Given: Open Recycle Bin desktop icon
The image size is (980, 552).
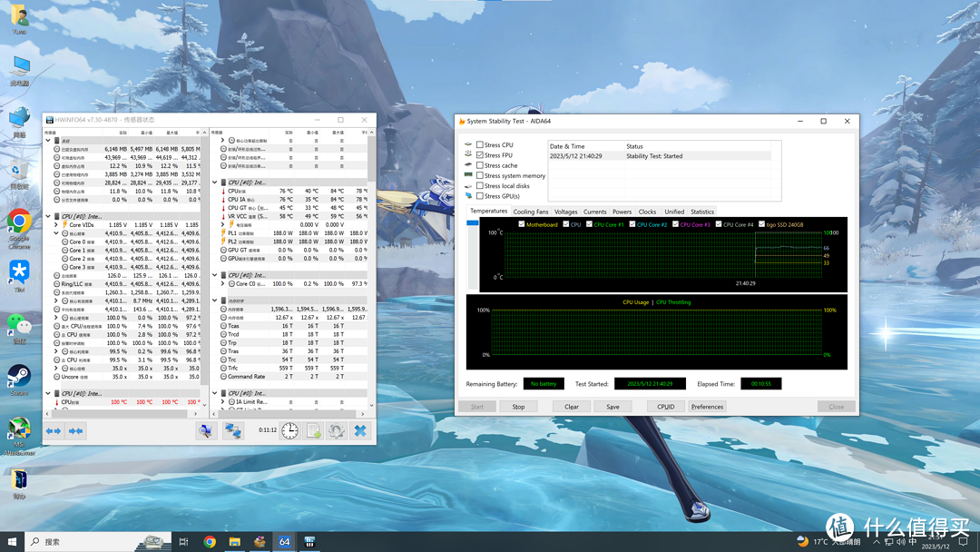Looking at the screenshot, I should (x=19, y=175).
